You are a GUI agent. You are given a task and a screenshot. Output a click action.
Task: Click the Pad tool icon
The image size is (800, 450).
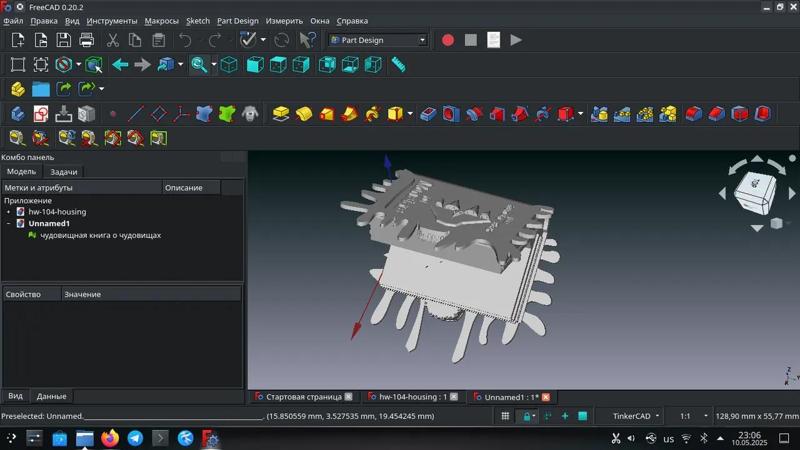point(281,114)
